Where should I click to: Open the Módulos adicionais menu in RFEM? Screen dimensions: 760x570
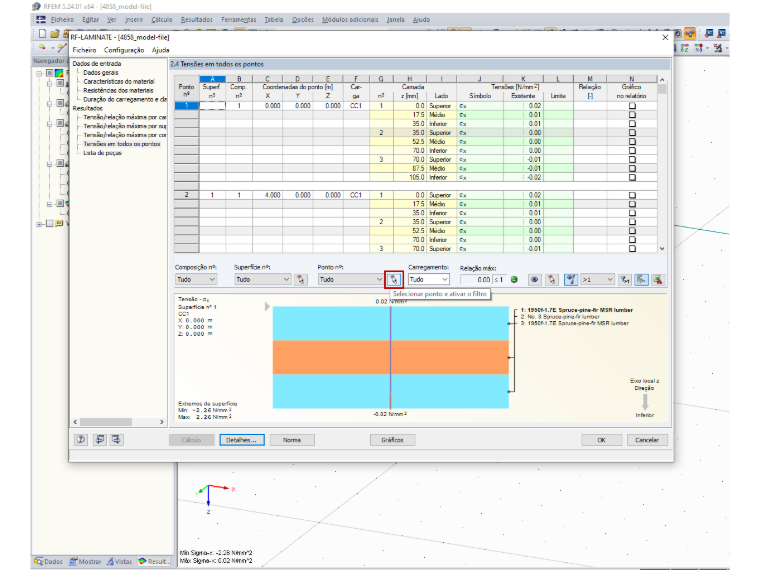coord(350,19)
